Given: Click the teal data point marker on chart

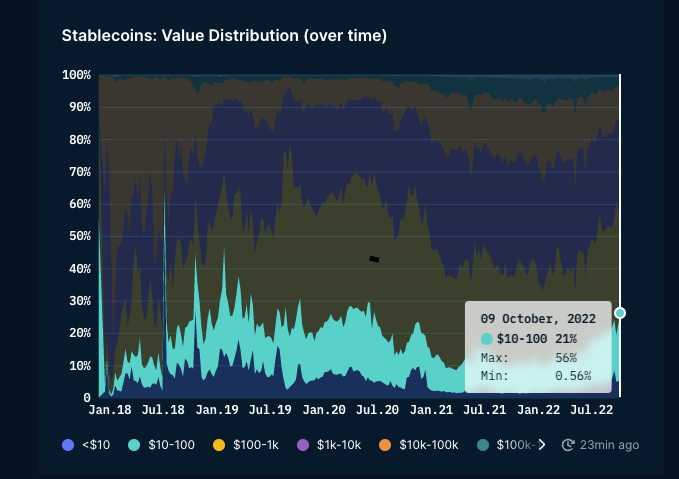Looking at the screenshot, I should click(620, 313).
